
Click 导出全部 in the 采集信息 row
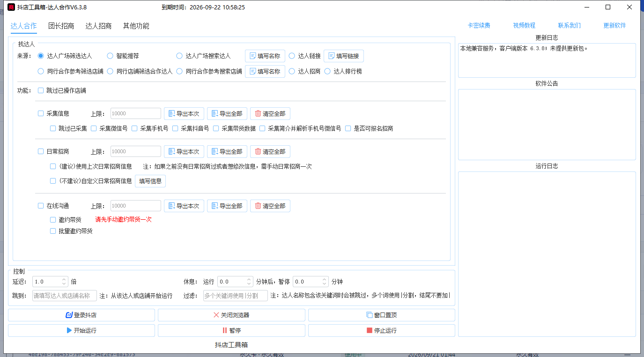coord(227,113)
